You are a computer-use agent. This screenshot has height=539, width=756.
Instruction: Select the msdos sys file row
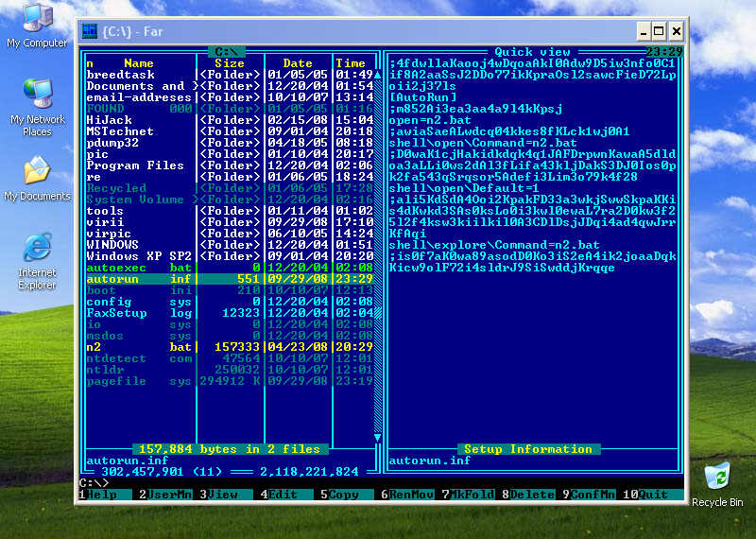coord(230,336)
